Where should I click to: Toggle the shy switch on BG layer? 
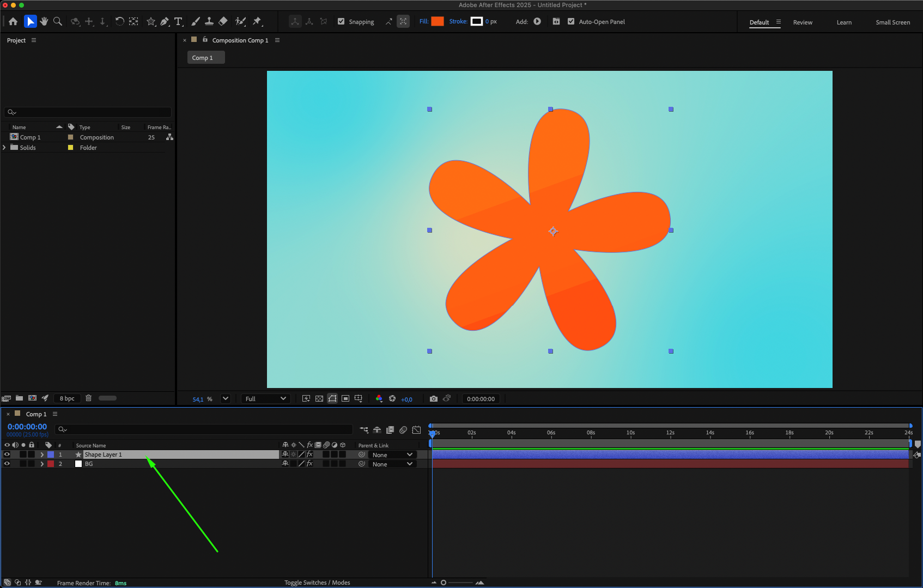(285, 464)
